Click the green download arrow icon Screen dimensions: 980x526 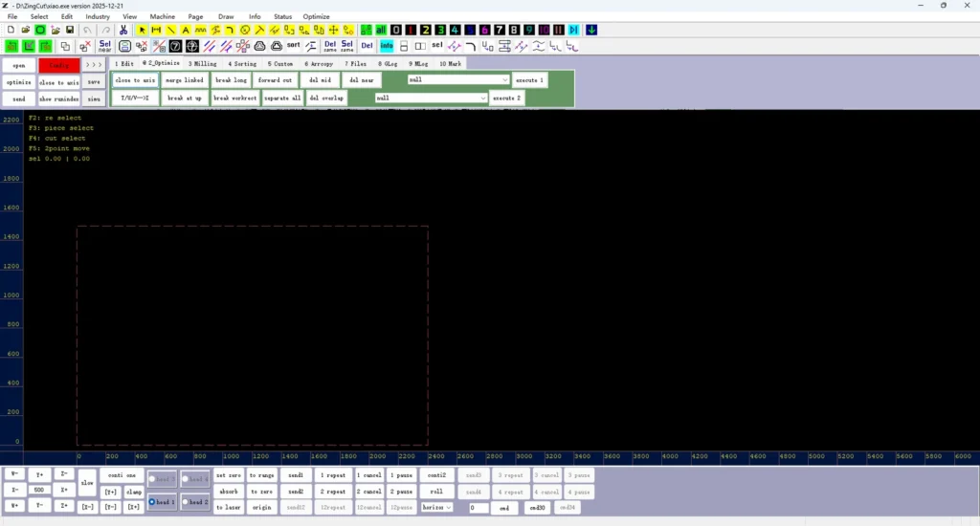591,30
